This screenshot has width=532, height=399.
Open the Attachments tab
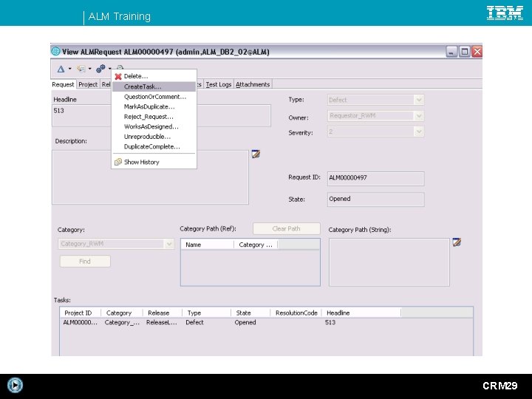pyautogui.click(x=253, y=84)
